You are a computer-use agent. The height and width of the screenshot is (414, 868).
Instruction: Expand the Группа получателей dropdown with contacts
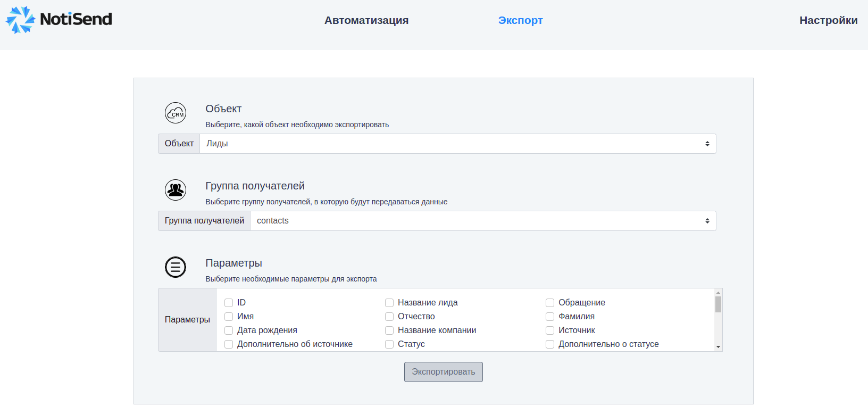483,221
